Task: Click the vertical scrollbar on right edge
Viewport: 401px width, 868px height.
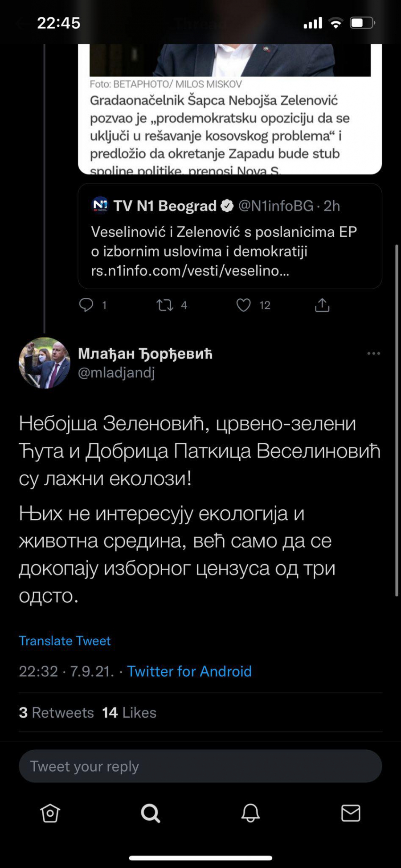Action: tap(396, 419)
